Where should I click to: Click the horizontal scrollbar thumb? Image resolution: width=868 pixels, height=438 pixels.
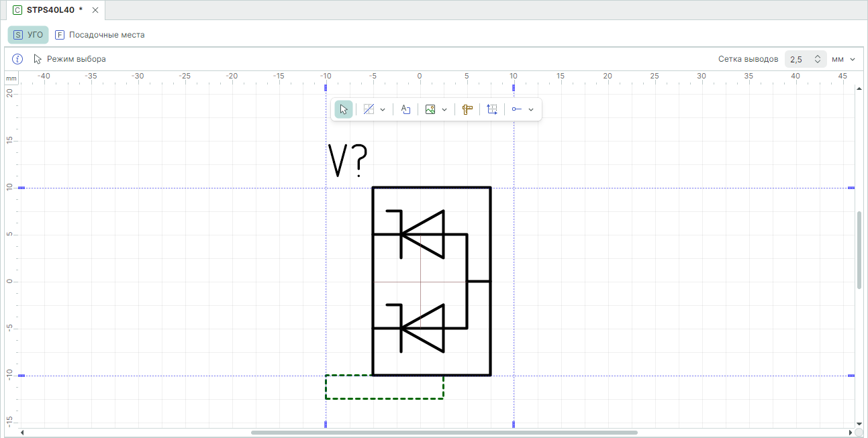444,433
